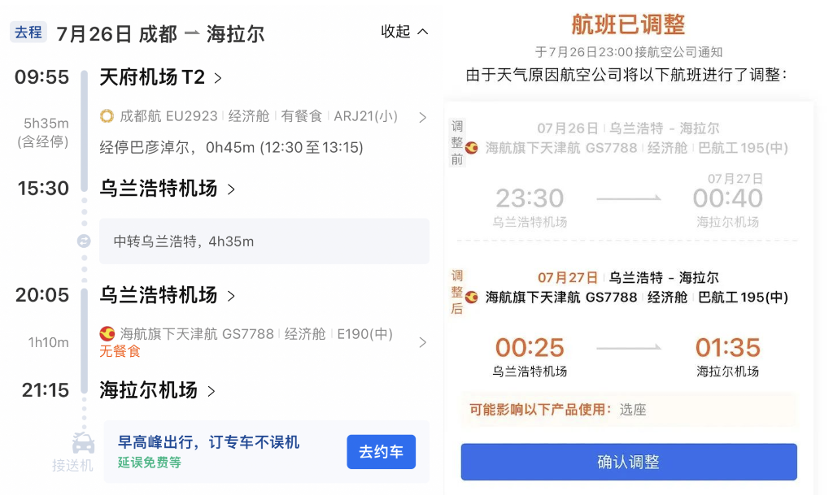Click the arrow between 00:25 and 01:35

(x=628, y=348)
